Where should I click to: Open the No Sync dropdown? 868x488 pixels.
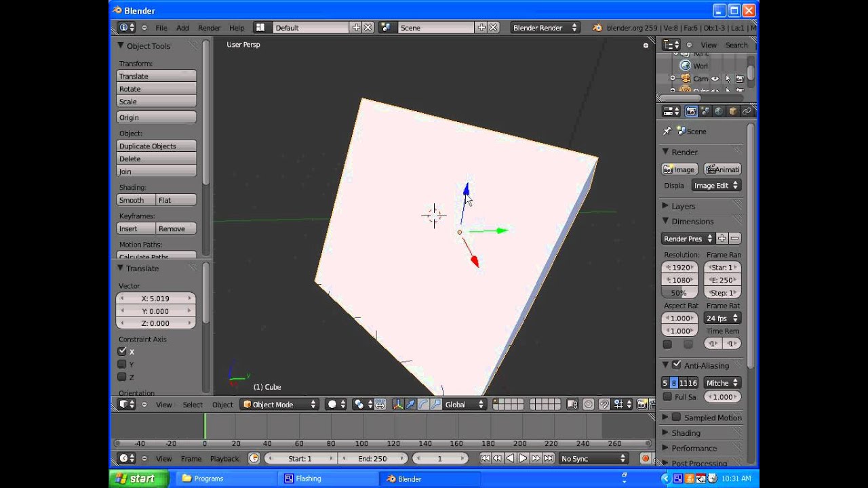593,458
